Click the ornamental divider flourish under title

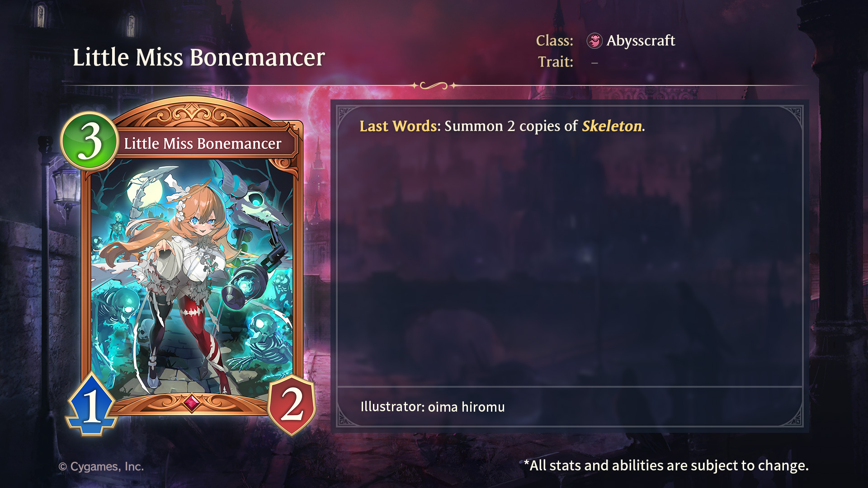[434, 85]
